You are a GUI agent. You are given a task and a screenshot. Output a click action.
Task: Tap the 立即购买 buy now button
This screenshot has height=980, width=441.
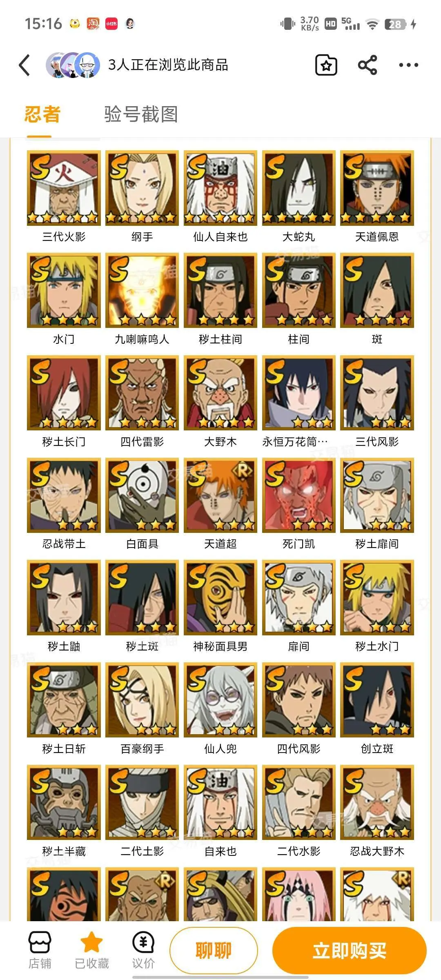[350, 950]
